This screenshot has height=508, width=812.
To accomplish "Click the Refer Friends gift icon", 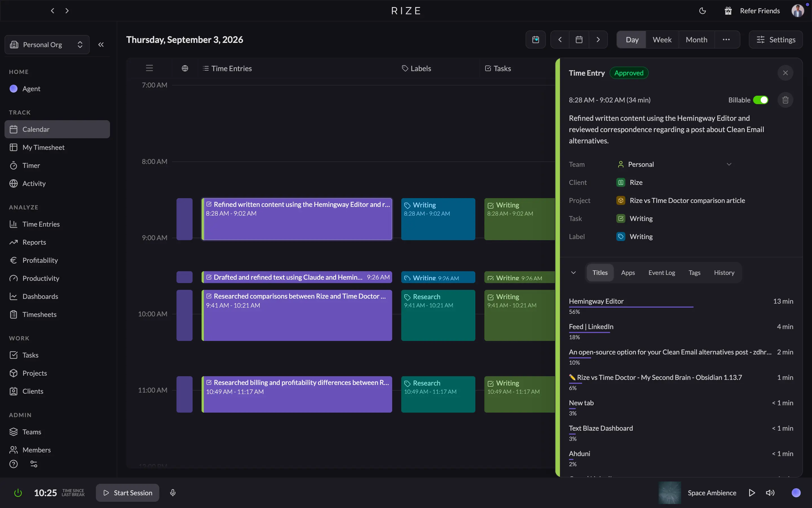I will 728,11.
